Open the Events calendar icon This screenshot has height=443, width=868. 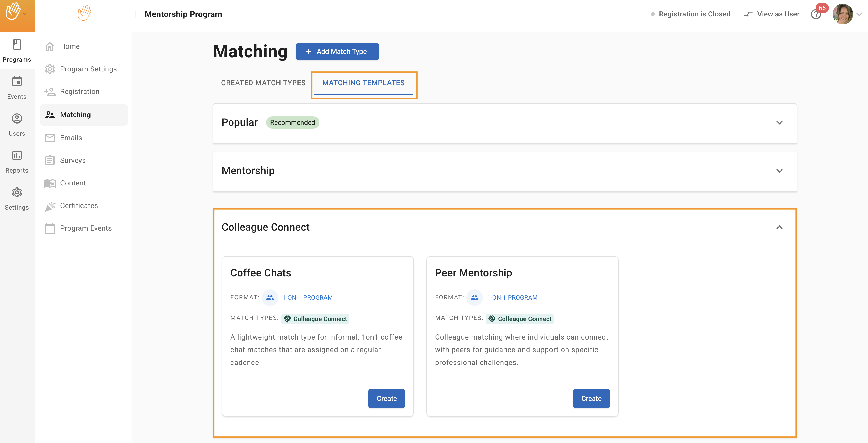tap(17, 81)
